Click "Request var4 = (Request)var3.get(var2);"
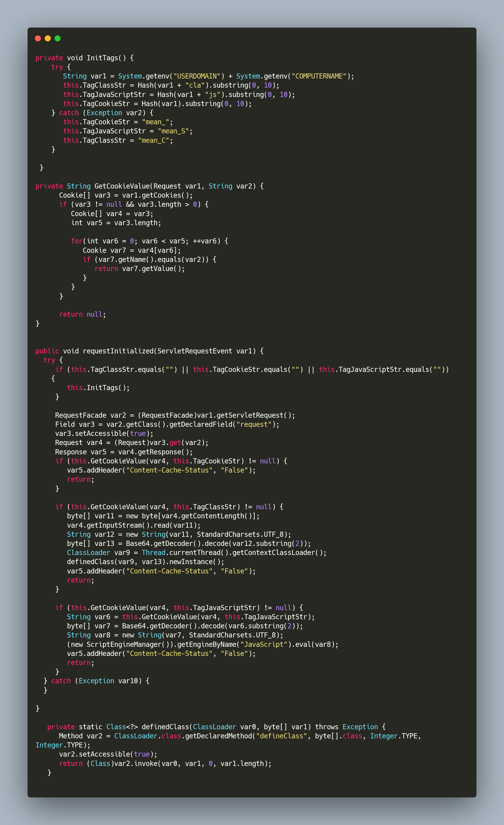This screenshot has width=504, height=825. 132,443
